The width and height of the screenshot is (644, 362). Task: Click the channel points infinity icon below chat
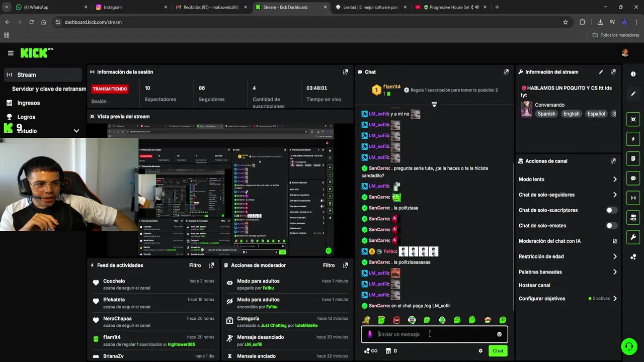[x=371, y=351]
